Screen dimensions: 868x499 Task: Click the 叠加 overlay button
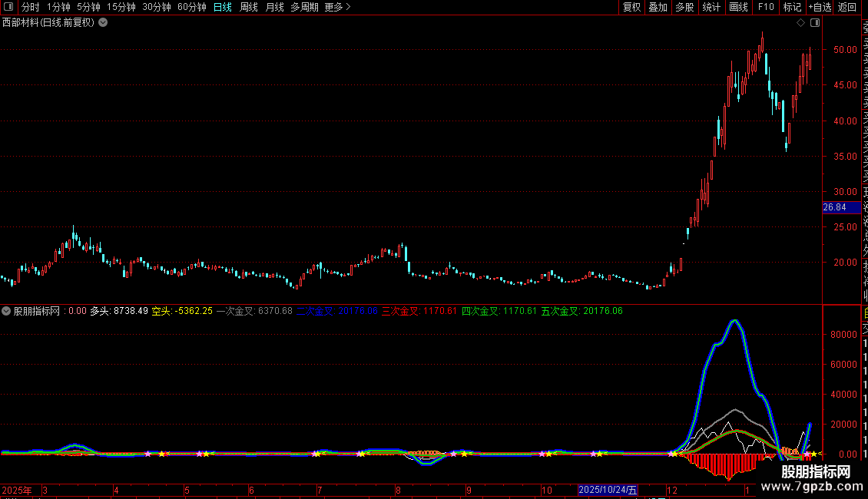coord(658,7)
